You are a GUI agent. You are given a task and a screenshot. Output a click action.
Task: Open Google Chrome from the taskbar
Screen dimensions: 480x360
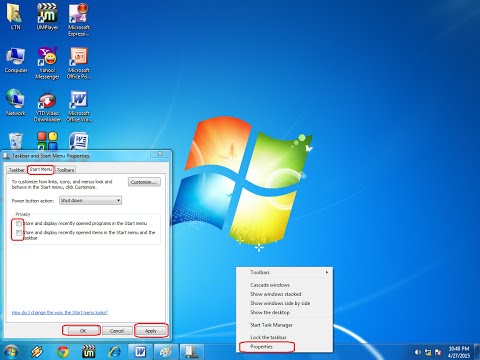tap(63, 352)
